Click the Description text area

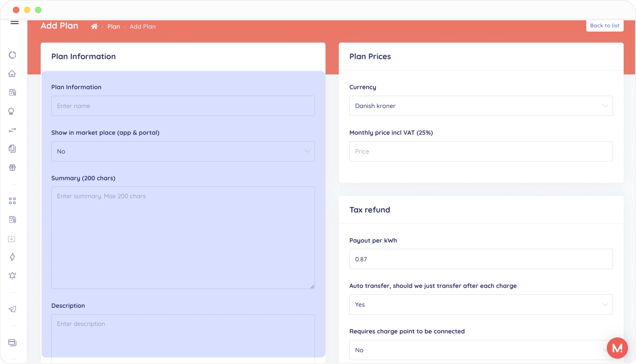pyautogui.click(x=183, y=338)
